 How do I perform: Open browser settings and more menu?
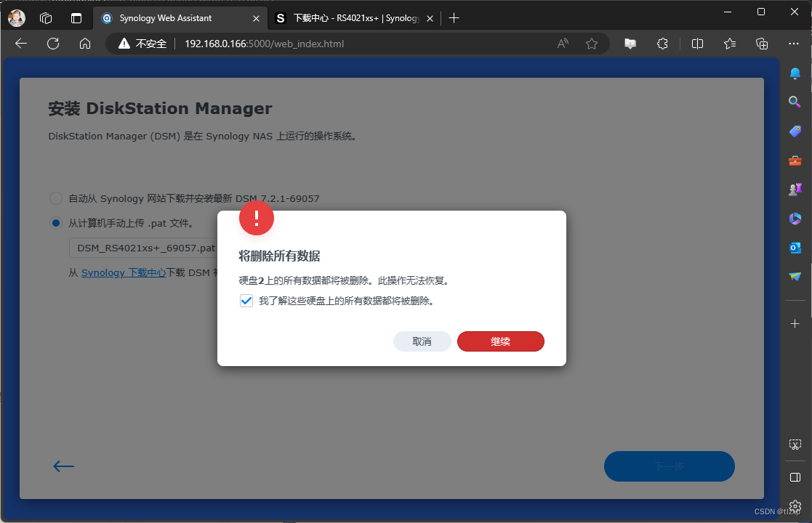pos(793,44)
